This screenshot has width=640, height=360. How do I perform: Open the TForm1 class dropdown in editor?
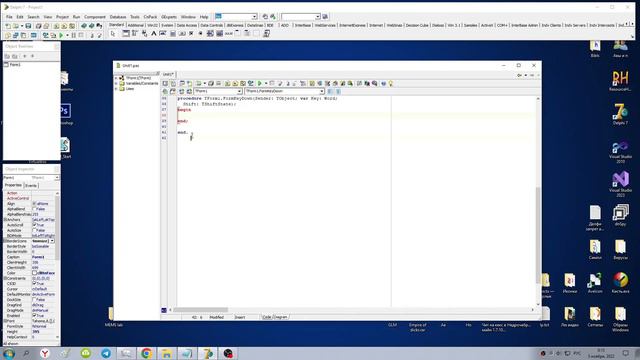[x=239, y=91]
